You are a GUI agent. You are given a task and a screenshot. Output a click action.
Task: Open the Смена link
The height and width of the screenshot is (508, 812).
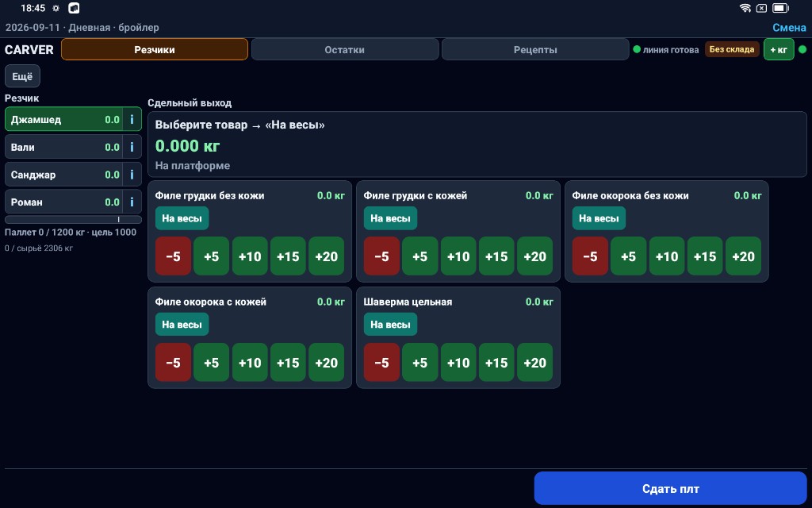(x=789, y=28)
